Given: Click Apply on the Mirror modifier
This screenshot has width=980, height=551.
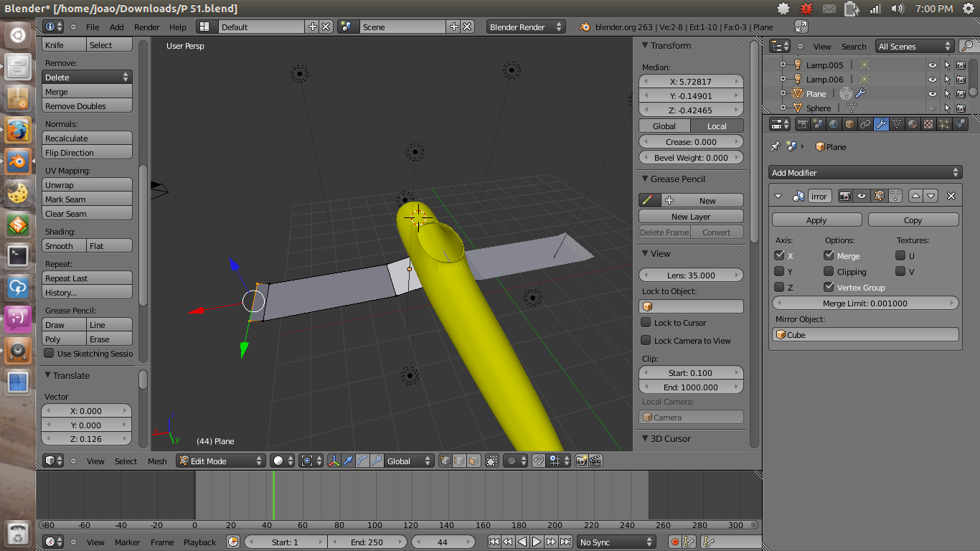Looking at the screenshot, I should [816, 220].
